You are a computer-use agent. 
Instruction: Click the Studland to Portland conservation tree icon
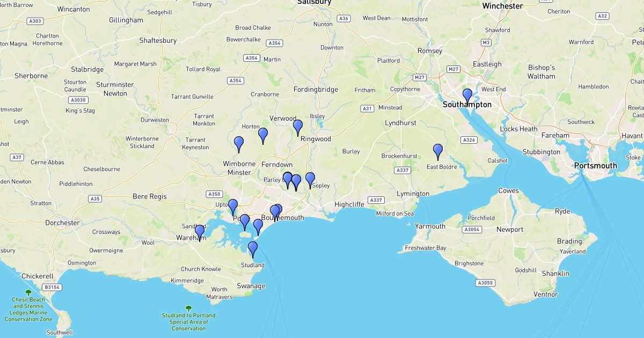(188, 308)
